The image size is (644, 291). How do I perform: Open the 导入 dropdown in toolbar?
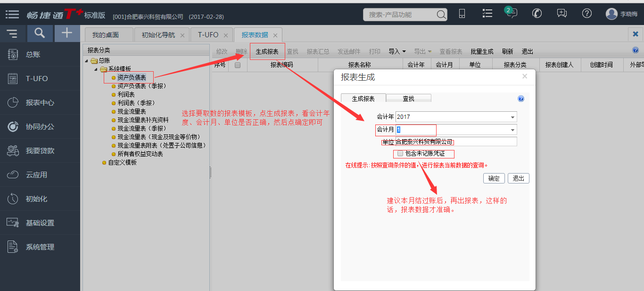click(x=397, y=51)
